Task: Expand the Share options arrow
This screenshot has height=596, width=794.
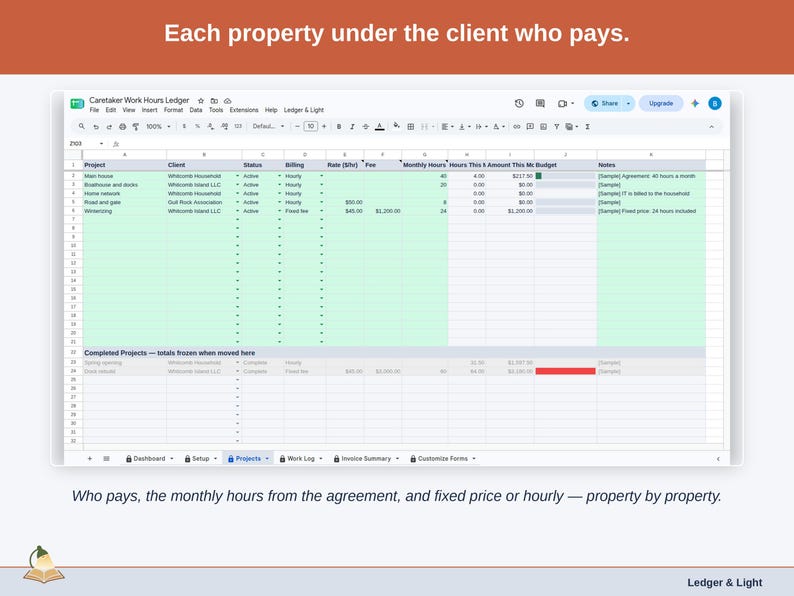Action: (x=628, y=103)
